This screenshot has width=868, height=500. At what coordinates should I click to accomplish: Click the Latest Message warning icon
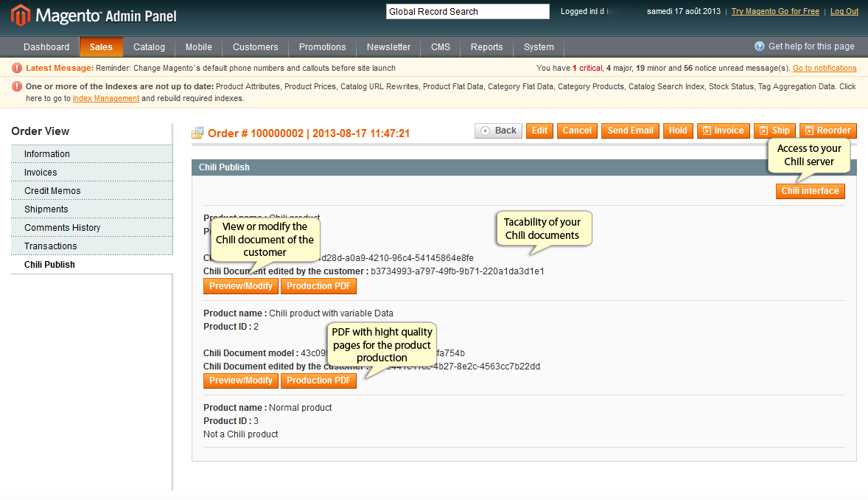coord(17,68)
